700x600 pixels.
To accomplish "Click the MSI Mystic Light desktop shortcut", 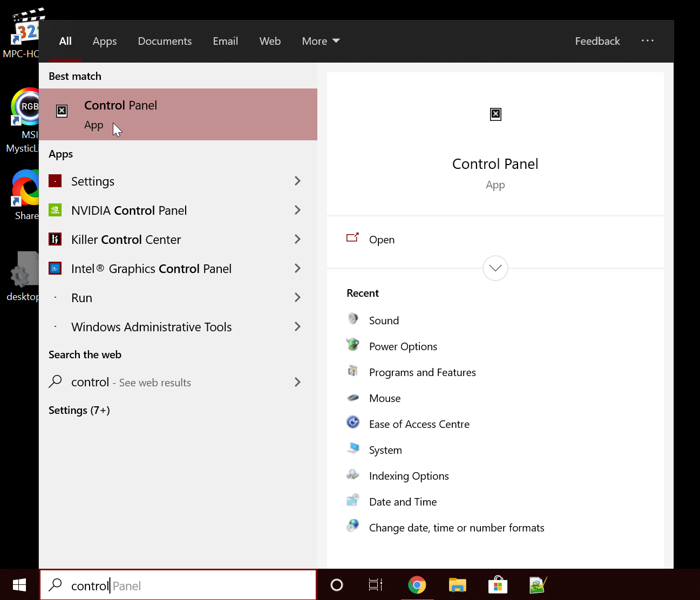I will [x=23, y=120].
